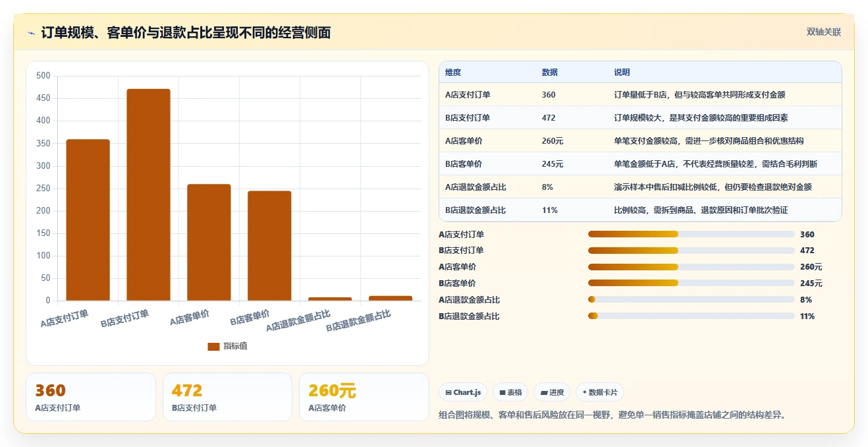Click x-axis label B店退款金额占比
This screenshot has width=868, height=447.
(x=359, y=321)
